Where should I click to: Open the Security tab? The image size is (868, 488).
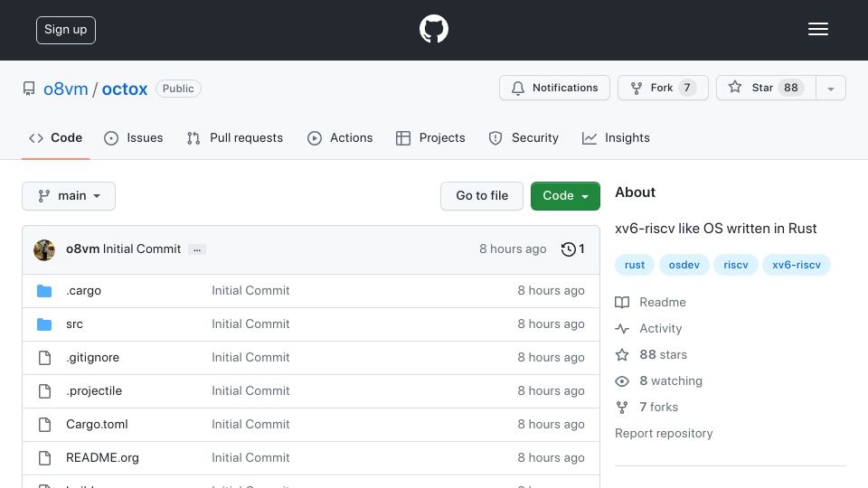tap(524, 137)
